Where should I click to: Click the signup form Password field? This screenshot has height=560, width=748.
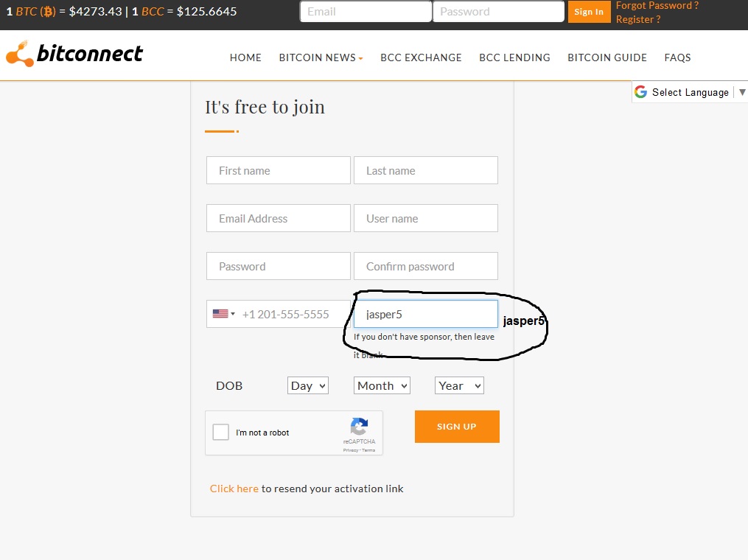click(x=278, y=266)
